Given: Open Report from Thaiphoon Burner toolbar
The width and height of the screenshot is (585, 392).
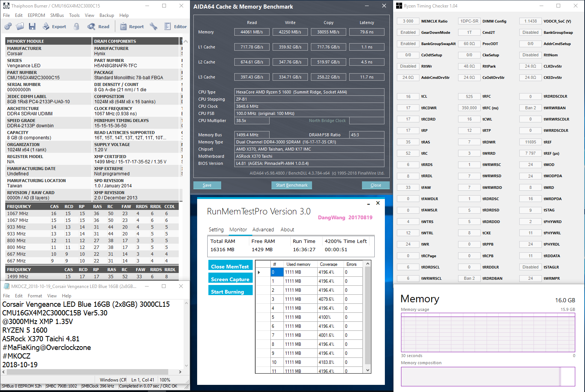Looking at the screenshot, I should (132, 26).
